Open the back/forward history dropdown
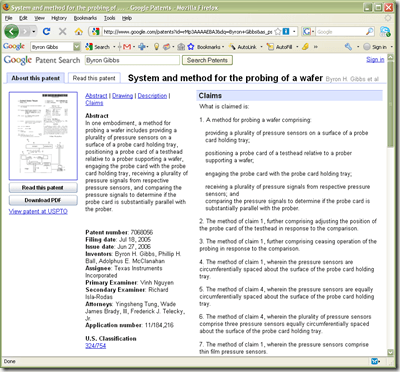Screen dimensions: 400x372 tap(34, 32)
